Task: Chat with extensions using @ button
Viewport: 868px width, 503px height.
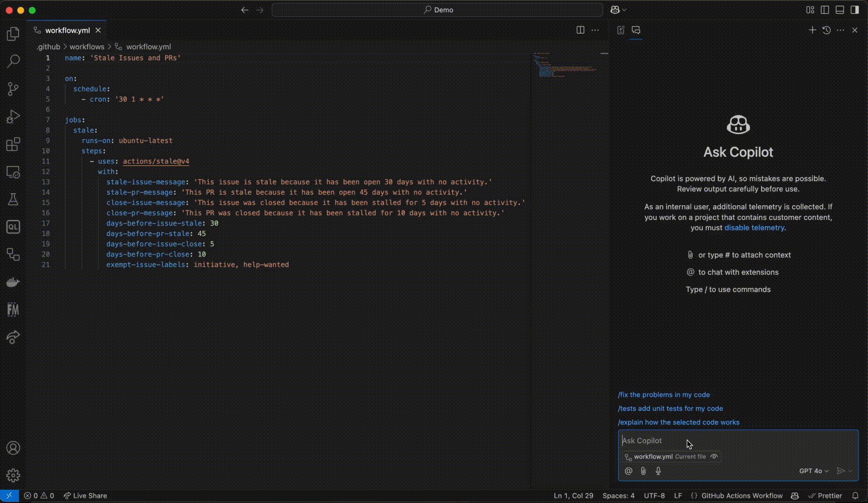Action: click(628, 471)
